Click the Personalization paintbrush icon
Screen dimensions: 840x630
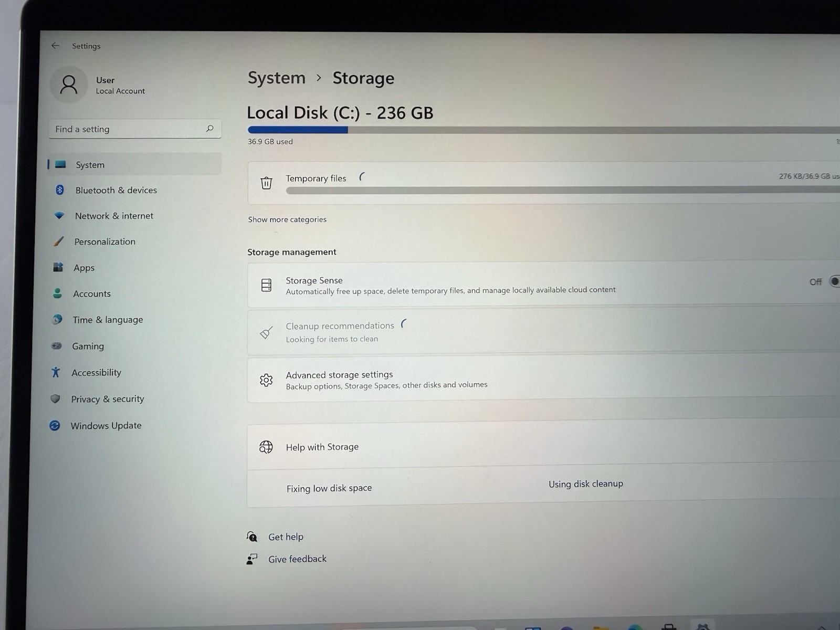click(58, 241)
